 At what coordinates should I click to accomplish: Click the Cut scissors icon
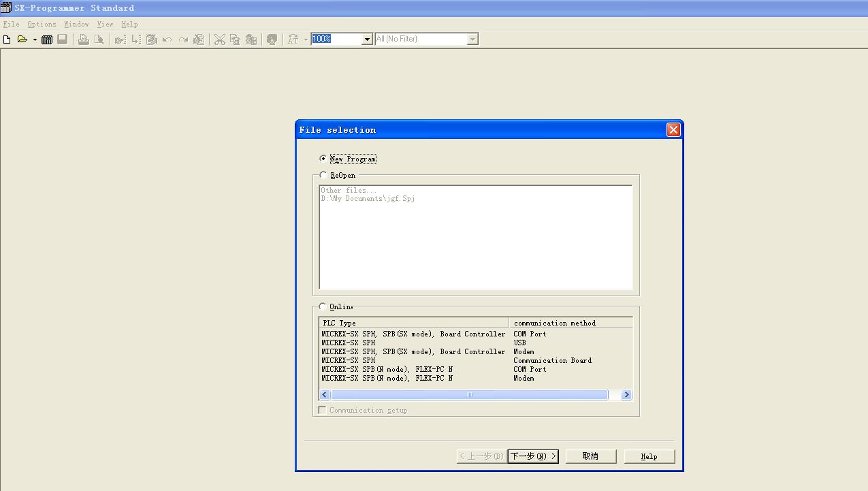point(219,39)
